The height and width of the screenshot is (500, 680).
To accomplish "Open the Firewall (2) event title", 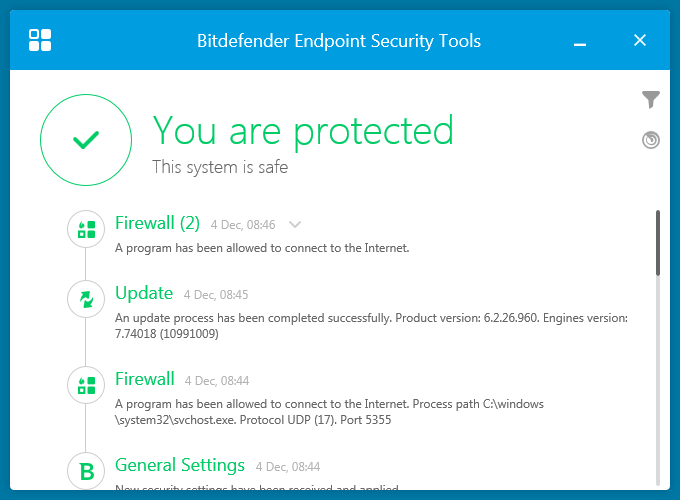I will [x=157, y=223].
